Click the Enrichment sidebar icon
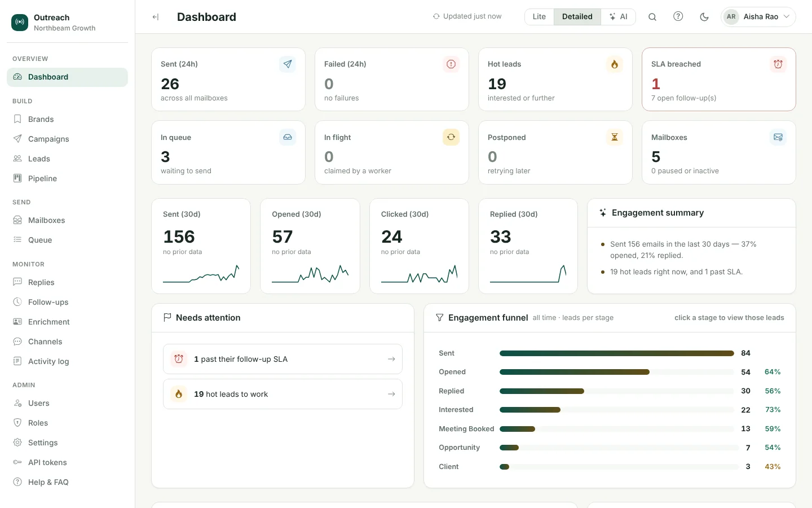 point(17,322)
